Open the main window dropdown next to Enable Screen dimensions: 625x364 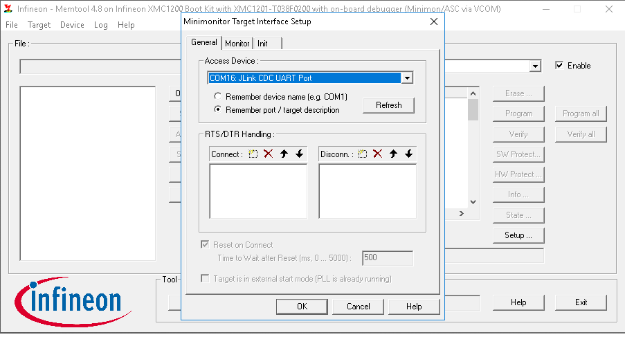535,66
